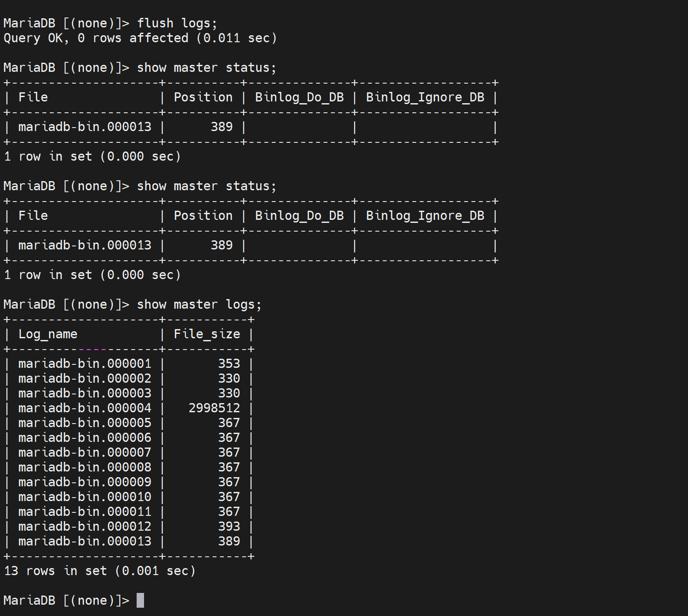688x616 pixels.
Task: Click the 'show master logs;' command text
Action: pyautogui.click(x=199, y=304)
